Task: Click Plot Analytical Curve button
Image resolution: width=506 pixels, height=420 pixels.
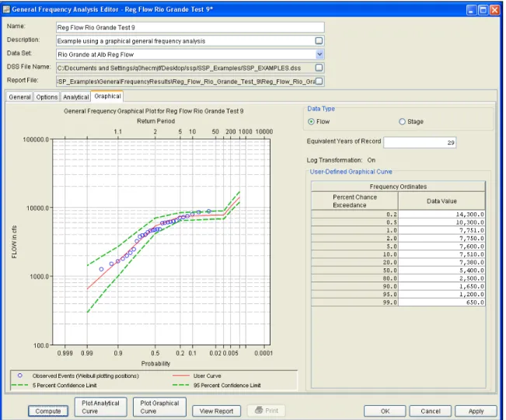Action: 101,407
